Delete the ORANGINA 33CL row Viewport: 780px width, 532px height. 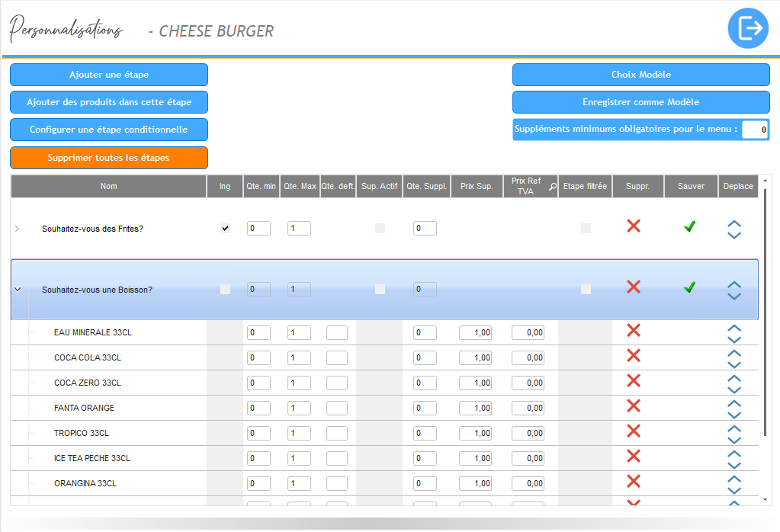(633, 482)
